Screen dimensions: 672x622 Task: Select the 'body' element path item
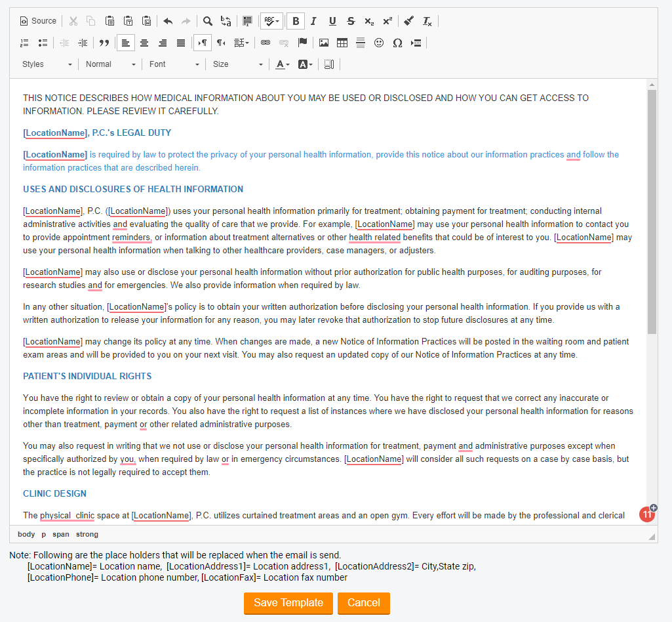pyautogui.click(x=26, y=535)
